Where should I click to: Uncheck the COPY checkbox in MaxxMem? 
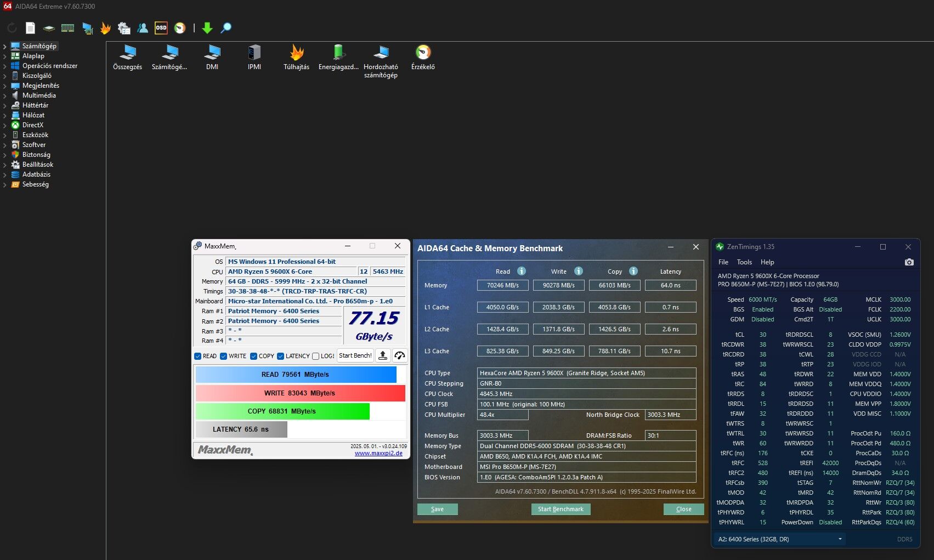point(254,356)
